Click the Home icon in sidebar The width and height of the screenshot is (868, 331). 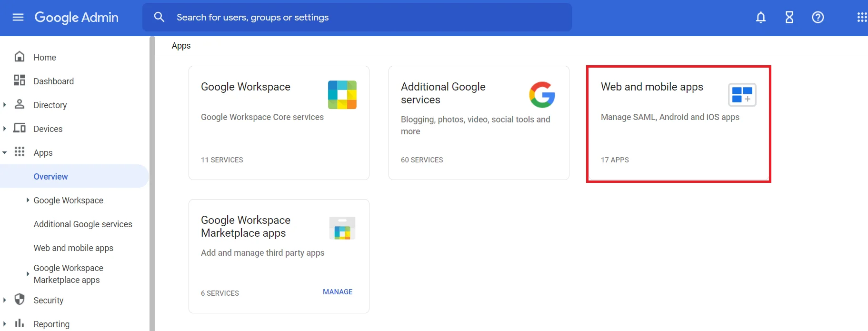click(x=20, y=57)
